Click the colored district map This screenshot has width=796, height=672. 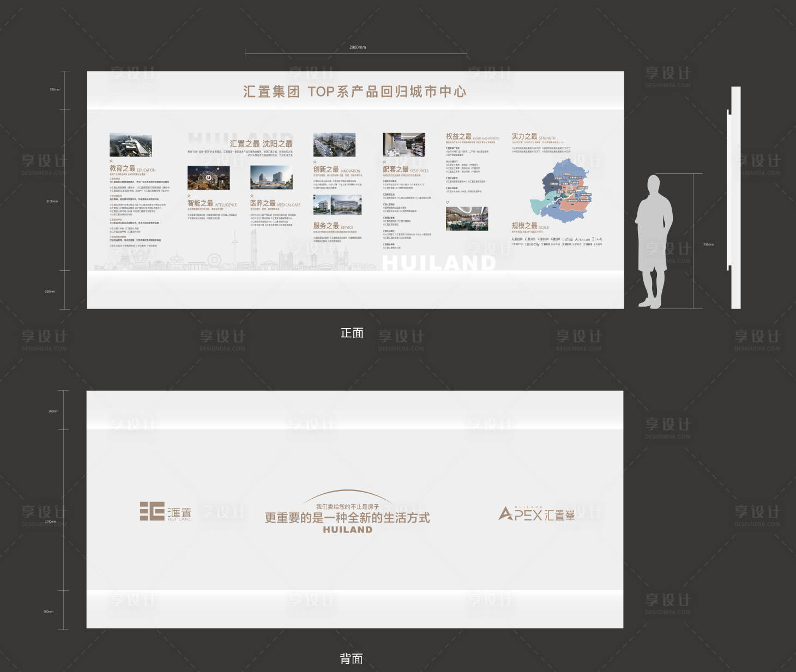point(560,191)
